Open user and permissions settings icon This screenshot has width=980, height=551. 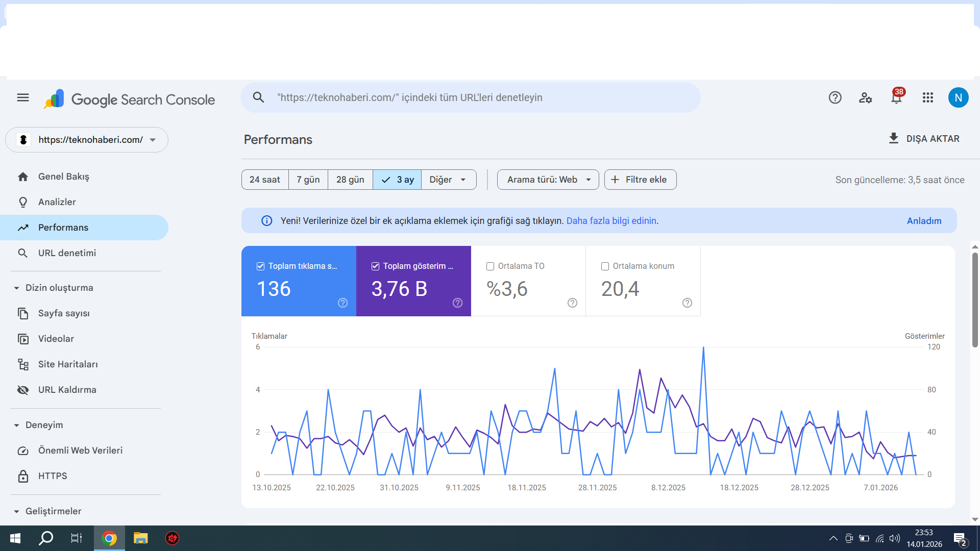[x=866, y=97]
